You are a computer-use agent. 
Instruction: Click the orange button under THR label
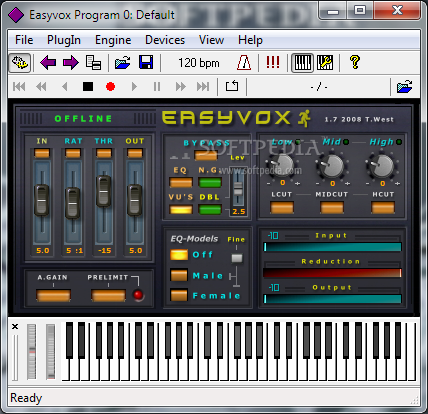[104, 153]
